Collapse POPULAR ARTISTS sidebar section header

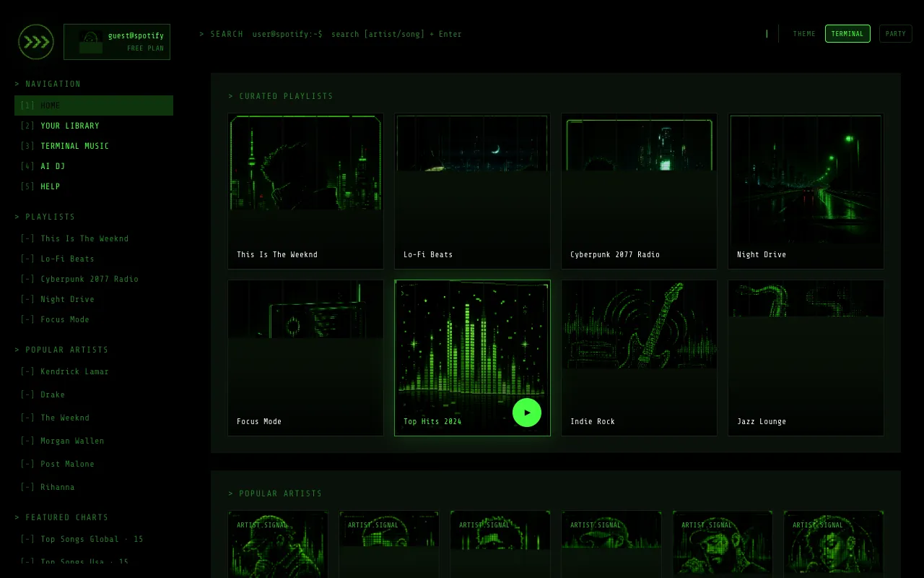click(x=61, y=350)
